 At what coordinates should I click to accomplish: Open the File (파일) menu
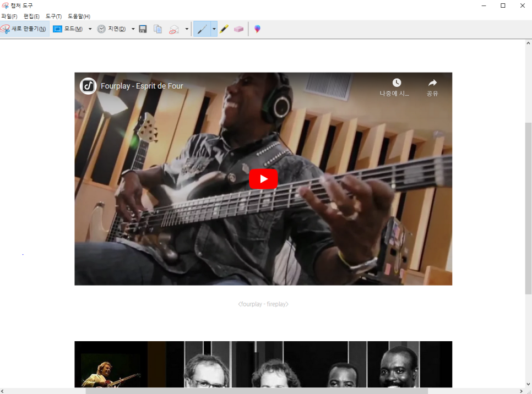click(9, 17)
